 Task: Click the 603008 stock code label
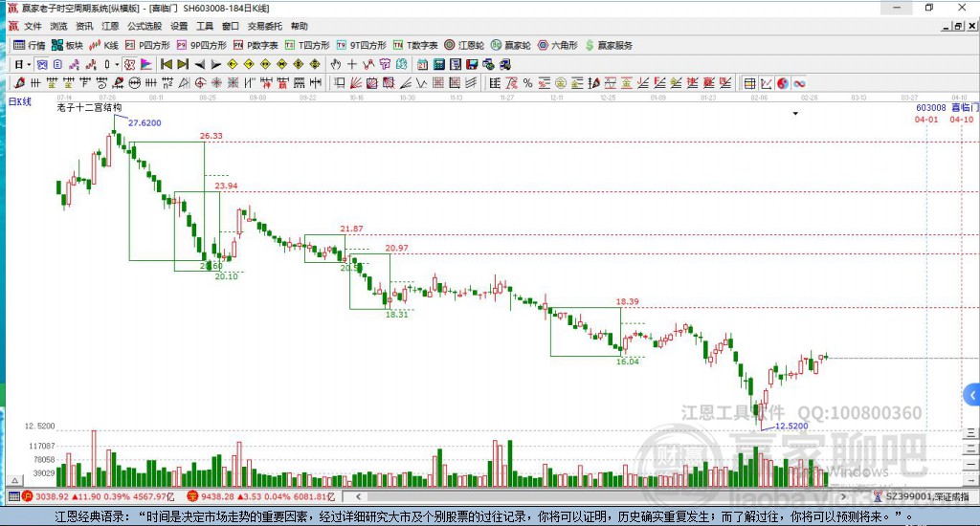tap(930, 107)
